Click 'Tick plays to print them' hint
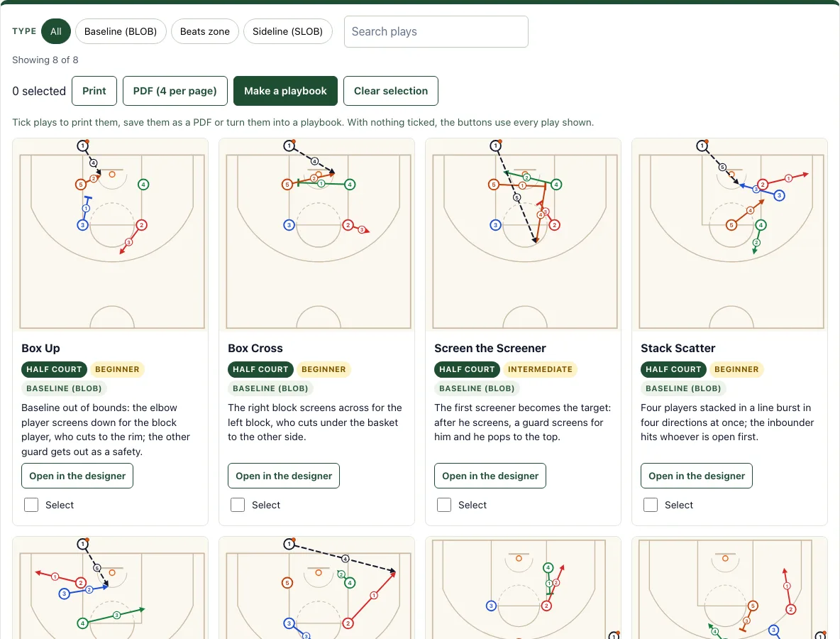The width and height of the screenshot is (840, 639). coord(303,122)
